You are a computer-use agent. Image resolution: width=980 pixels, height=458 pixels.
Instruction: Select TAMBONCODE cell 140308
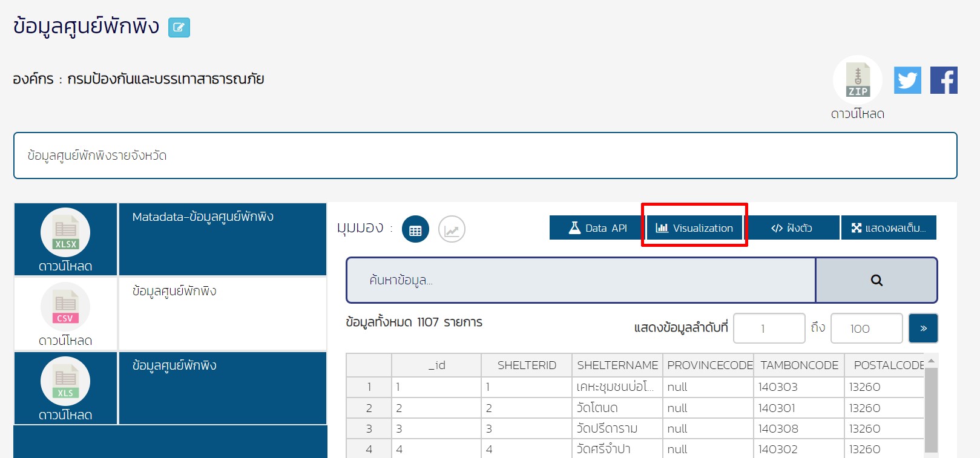click(x=799, y=428)
